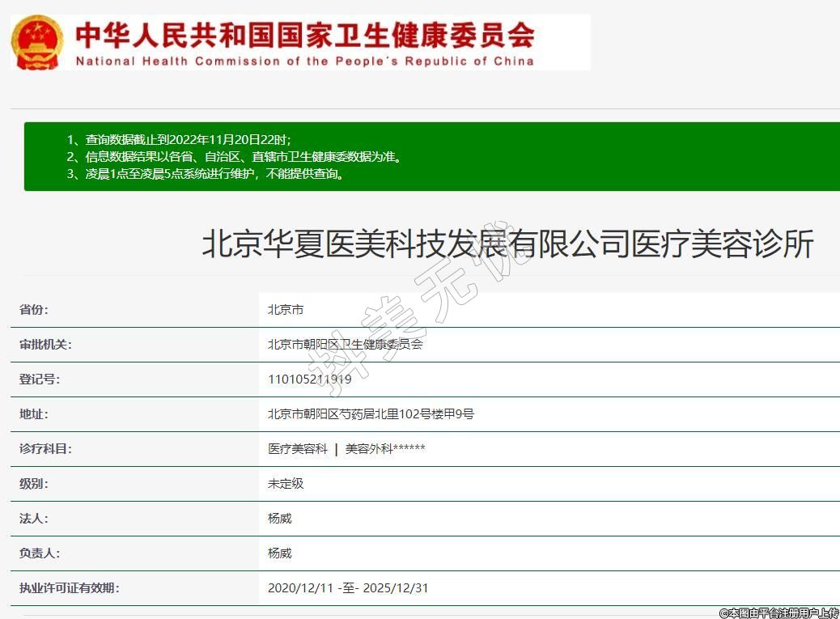Click the address value 芍药居北里102号楼甲9号
Screen dimensions: 840x619
(x=371, y=414)
